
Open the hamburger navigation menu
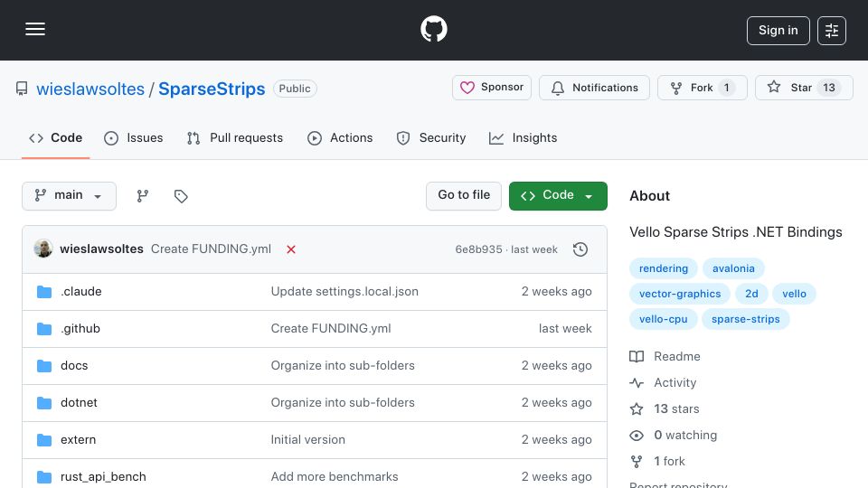[35, 29]
